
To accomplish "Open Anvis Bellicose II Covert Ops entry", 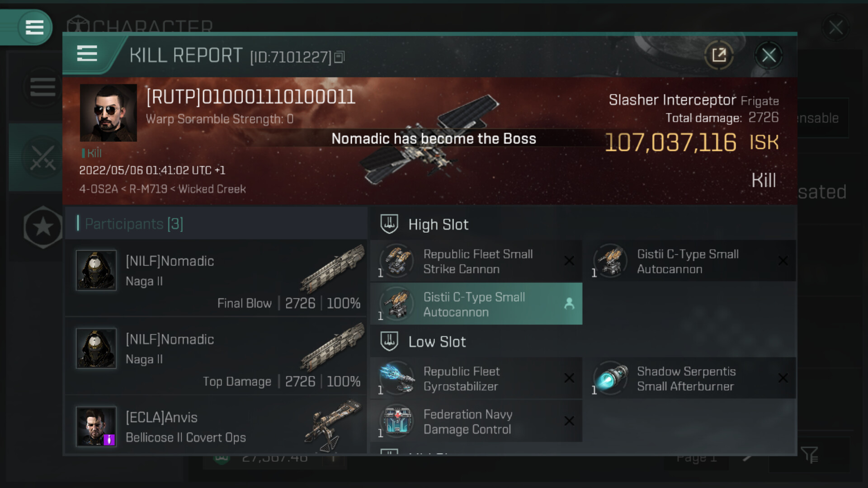I will click(x=216, y=427).
